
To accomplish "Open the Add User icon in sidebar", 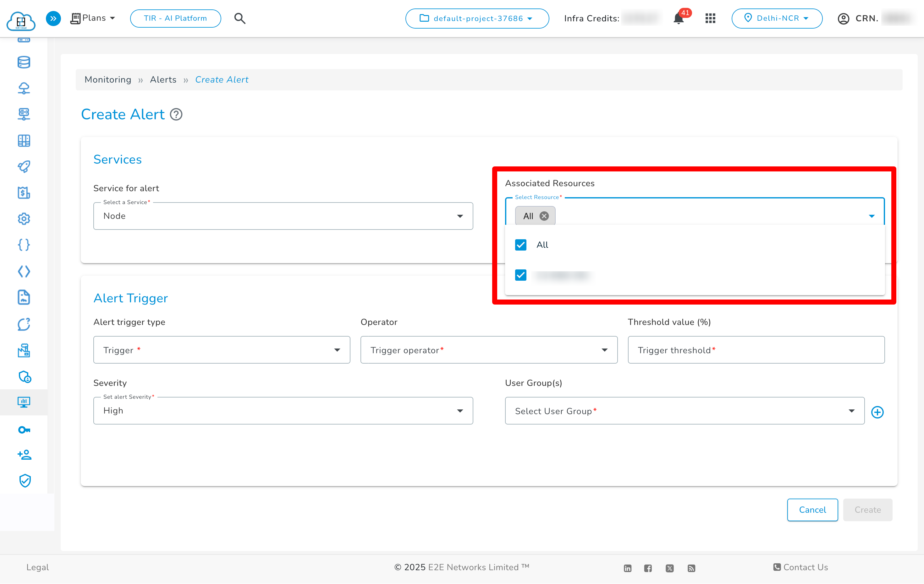I will (24, 455).
